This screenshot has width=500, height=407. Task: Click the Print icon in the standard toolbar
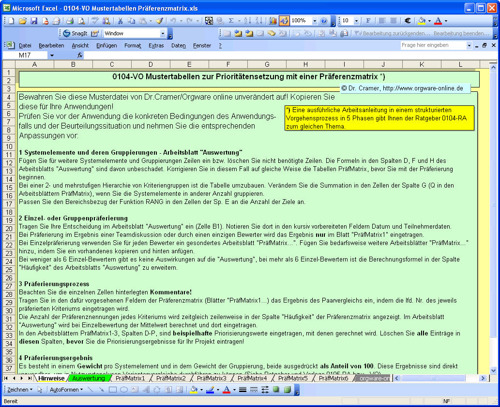coord(70,21)
